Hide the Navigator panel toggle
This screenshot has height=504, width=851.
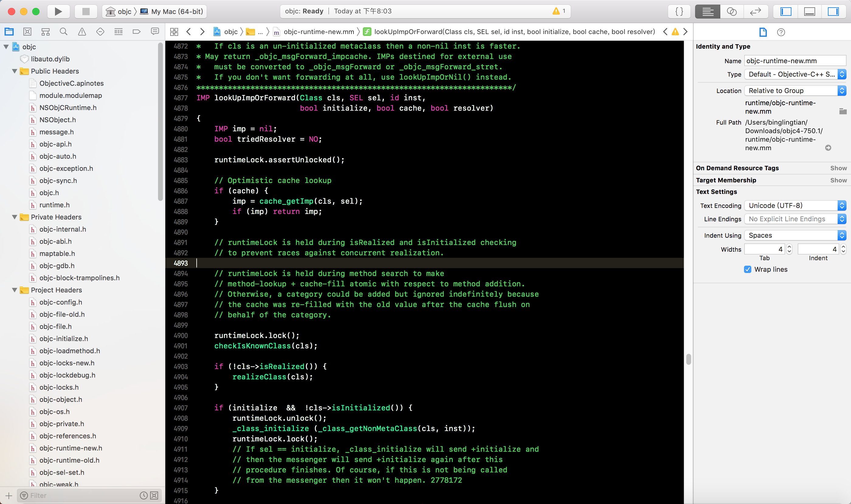[x=786, y=12]
